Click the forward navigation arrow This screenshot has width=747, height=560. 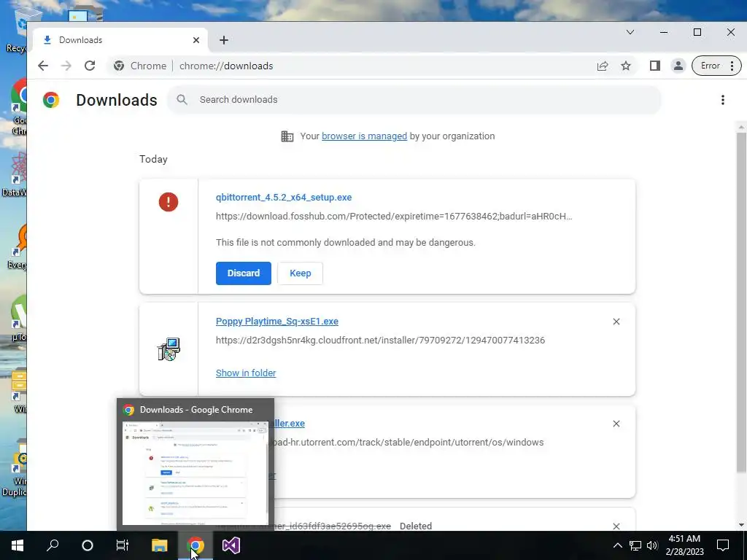tap(66, 66)
